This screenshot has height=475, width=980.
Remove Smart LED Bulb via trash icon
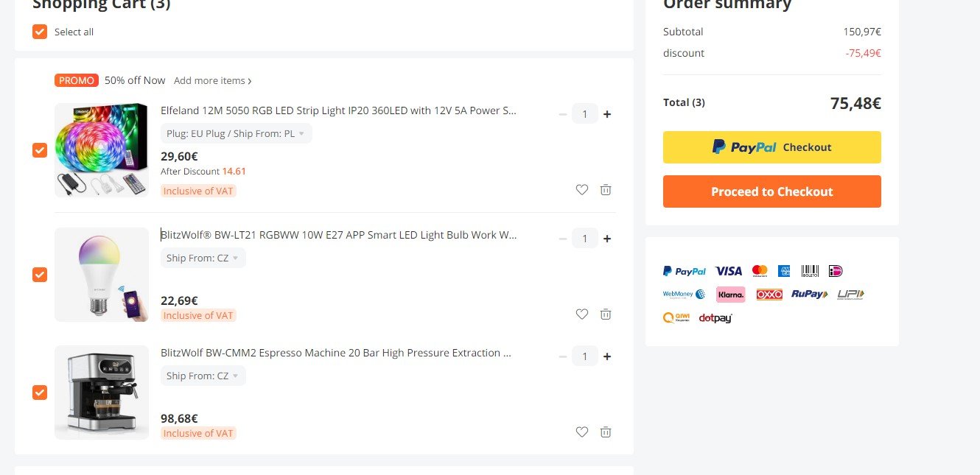click(606, 314)
